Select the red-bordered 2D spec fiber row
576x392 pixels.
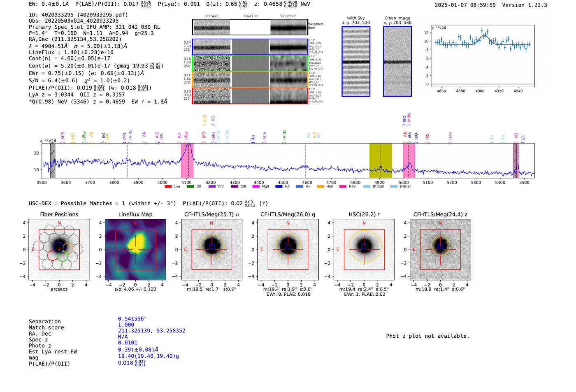point(250,95)
